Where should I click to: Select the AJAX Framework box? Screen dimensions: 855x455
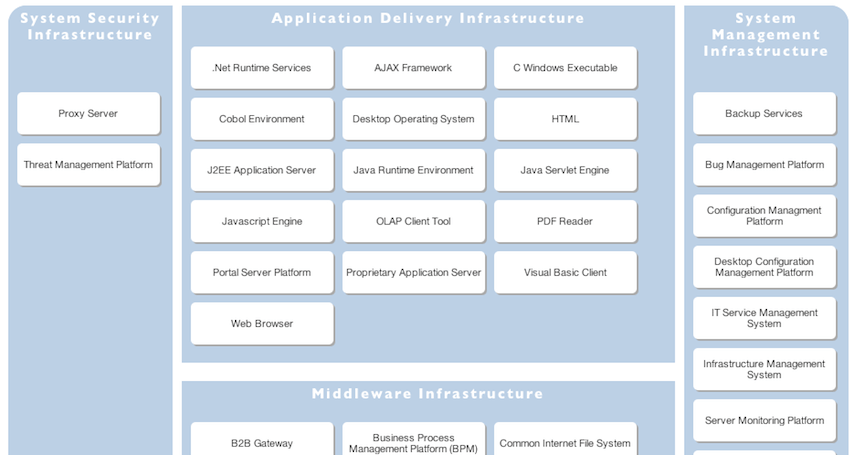[x=413, y=68]
